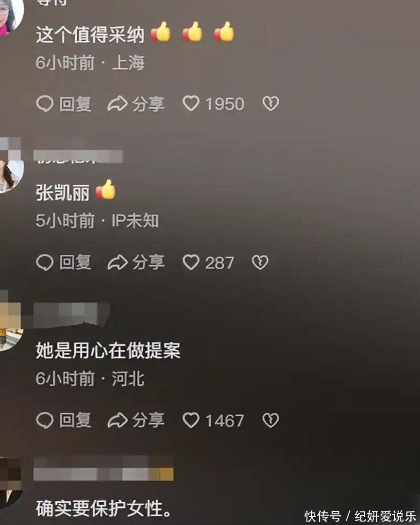This screenshot has width=420, height=525.
Task: Tap reply bubble icon under Shanghai comment
Action: pos(45,103)
